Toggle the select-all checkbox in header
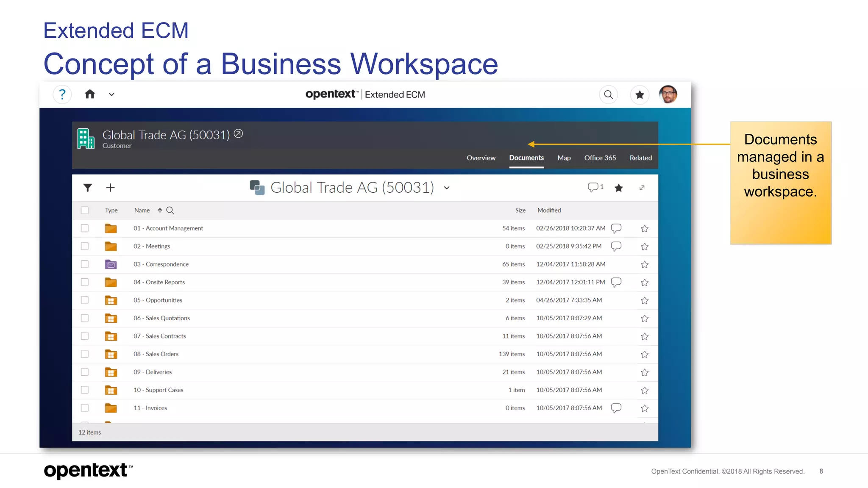This screenshot has width=868, height=488. click(85, 210)
